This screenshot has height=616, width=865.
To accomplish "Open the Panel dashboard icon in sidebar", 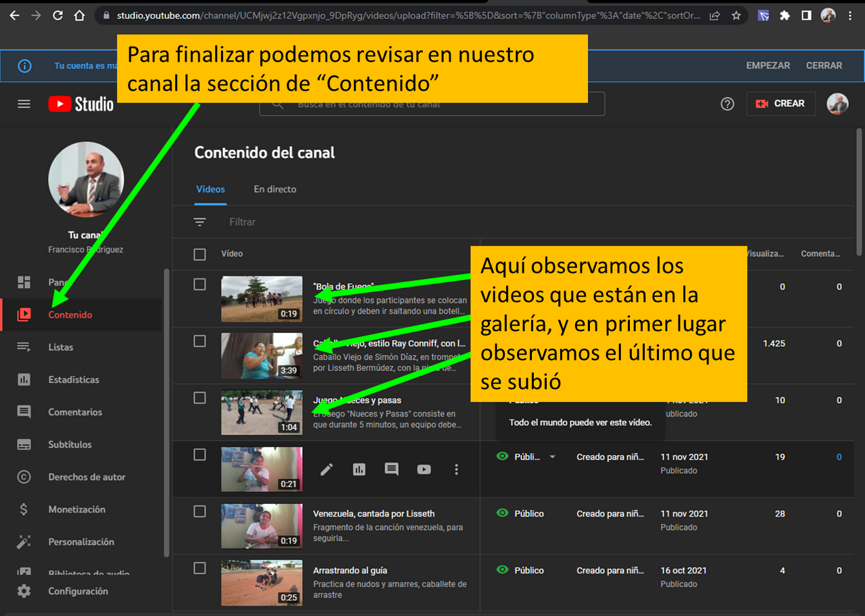I will tap(24, 282).
